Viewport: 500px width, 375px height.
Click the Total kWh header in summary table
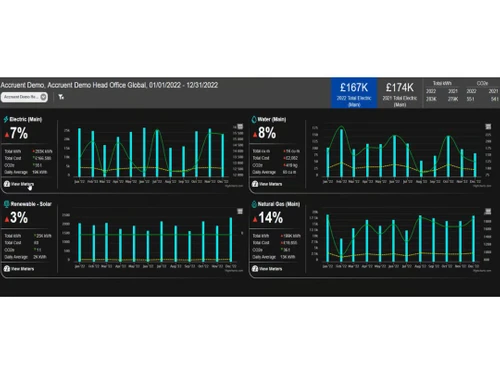click(x=442, y=83)
